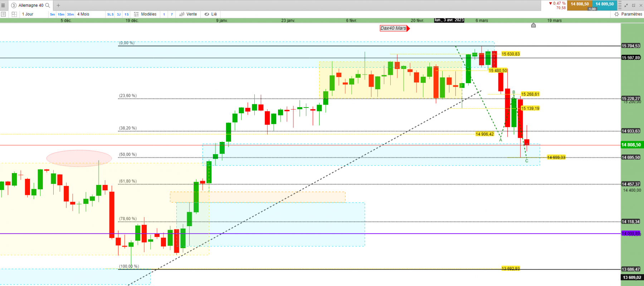Select the red ellipse drawing
Image resolution: width=644 pixels, height=286 pixels.
pyautogui.click(x=79, y=158)
